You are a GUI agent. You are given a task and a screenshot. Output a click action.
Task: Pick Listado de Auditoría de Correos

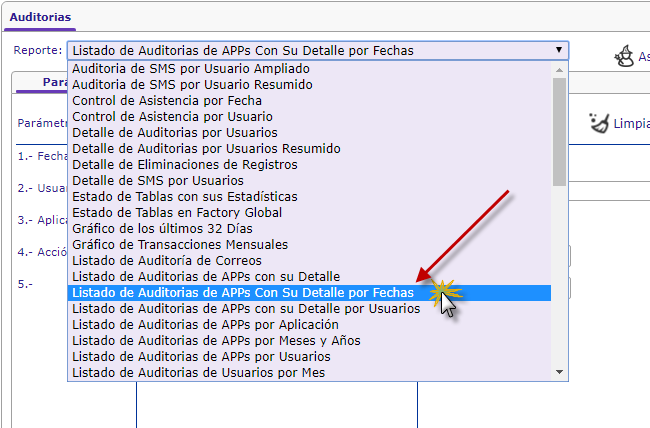pos(309,260)
